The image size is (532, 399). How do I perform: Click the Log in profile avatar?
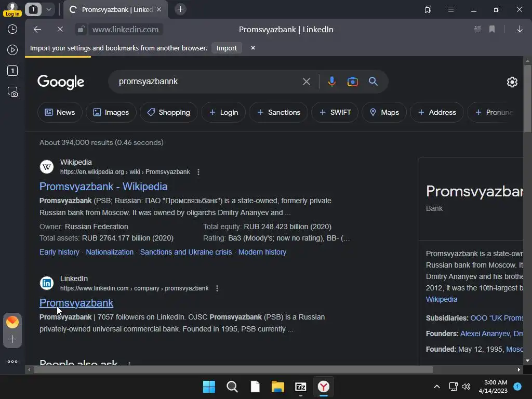click(12, 9)
